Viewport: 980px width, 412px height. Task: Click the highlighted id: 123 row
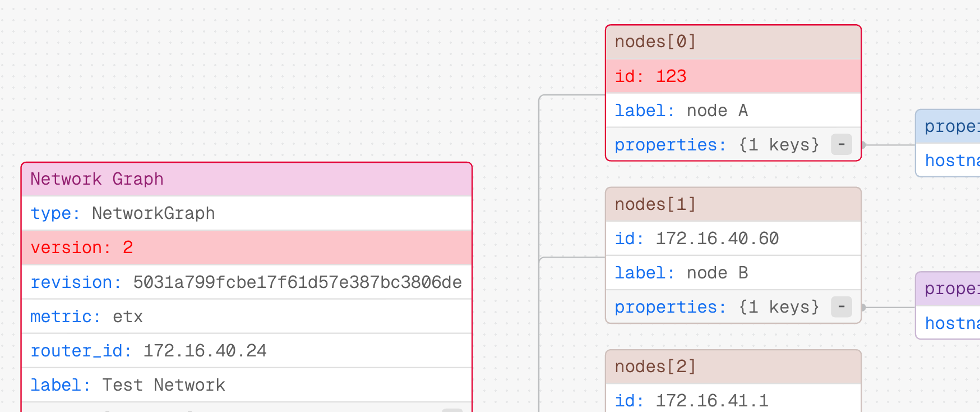coord(733,76)
